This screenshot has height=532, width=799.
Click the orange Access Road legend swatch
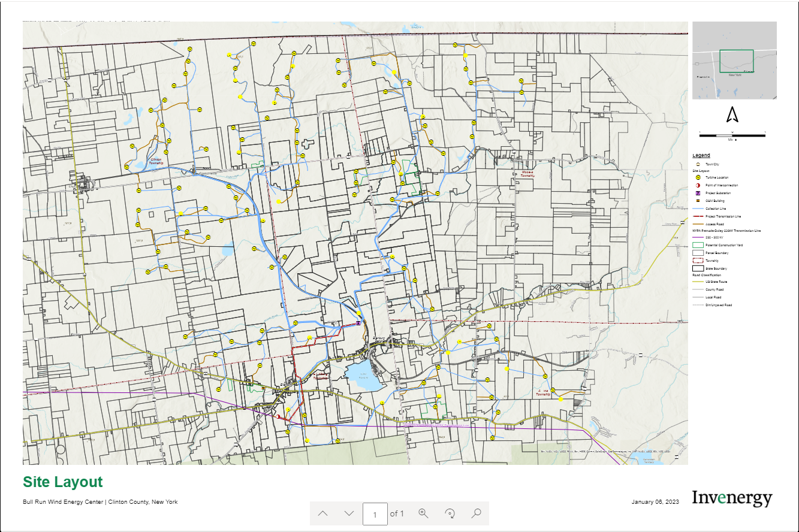pos(698,224)
